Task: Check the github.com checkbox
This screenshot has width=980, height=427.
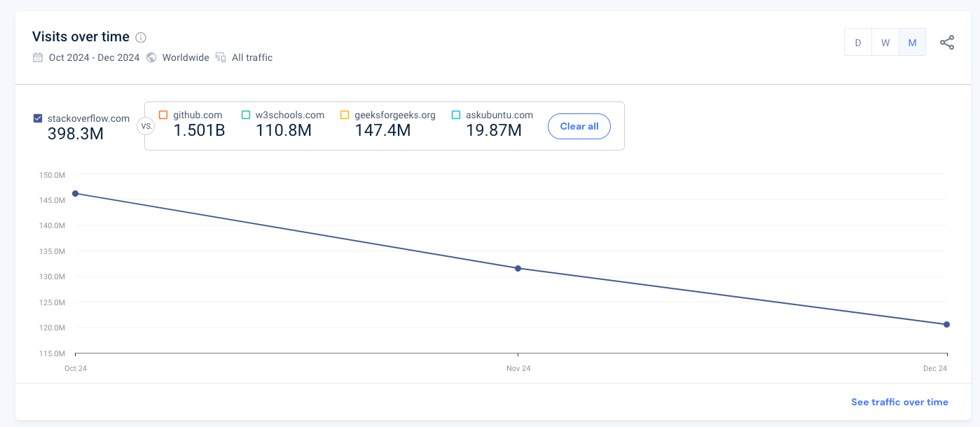Action: (163, 115)
